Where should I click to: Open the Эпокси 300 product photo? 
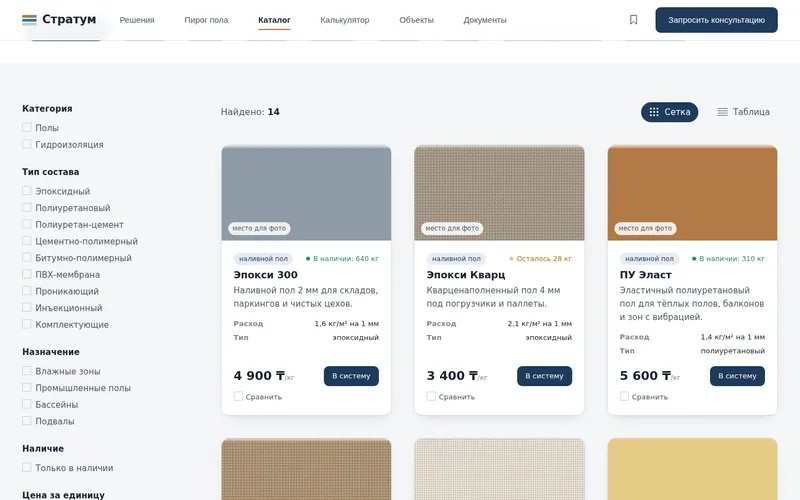(306, 193)
